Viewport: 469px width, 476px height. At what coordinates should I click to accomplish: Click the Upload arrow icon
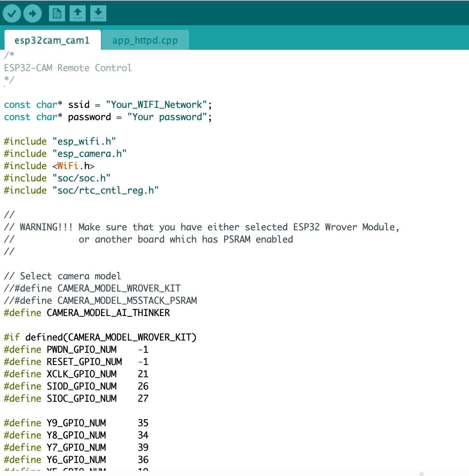point(33,14)
